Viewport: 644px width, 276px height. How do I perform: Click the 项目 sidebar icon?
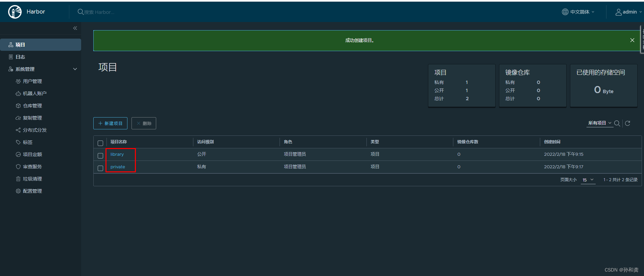click(x=11, y=45)
